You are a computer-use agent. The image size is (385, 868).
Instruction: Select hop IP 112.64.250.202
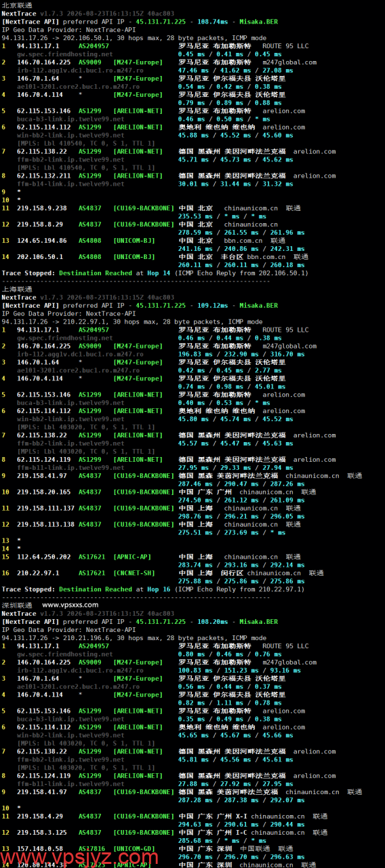click(x=43, y=557)
